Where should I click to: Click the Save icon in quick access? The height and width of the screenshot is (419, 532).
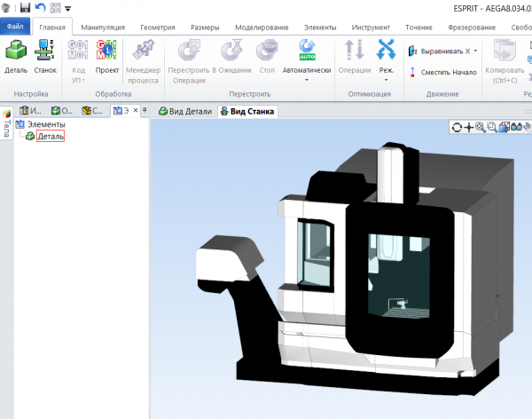pyautogui.click(x=25, y=7)
